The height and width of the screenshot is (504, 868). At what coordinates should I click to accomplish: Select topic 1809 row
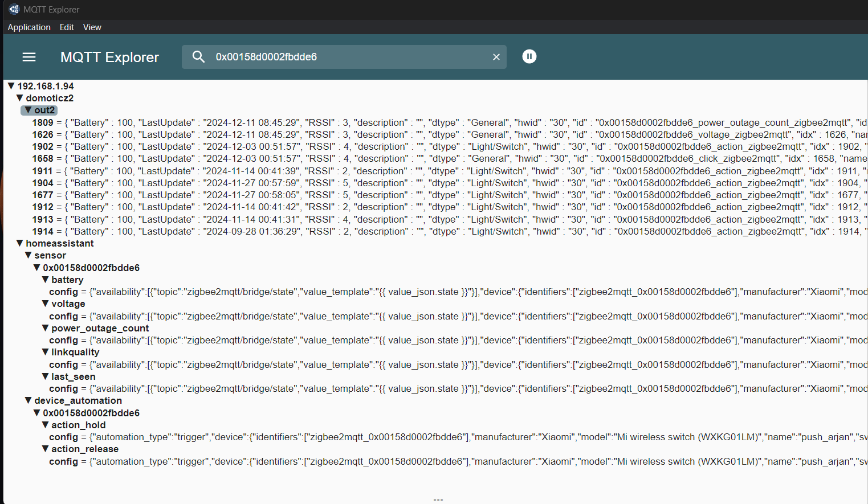coord(450,122)
